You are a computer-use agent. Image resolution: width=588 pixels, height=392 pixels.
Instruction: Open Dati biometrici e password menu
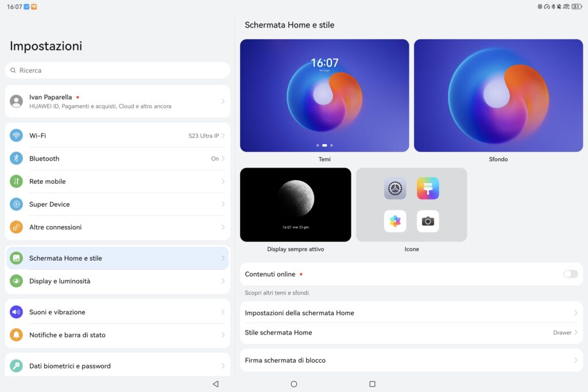(x=117, y=366)
